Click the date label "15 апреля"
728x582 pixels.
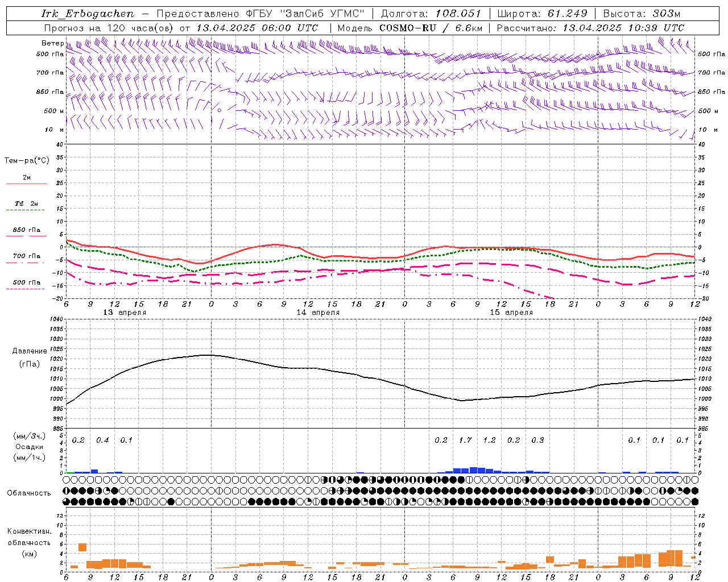[511, 313]
